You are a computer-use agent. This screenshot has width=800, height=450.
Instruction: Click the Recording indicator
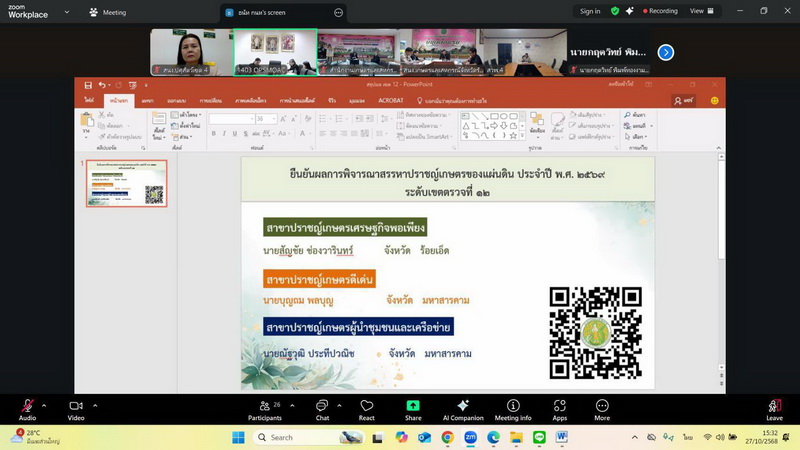pyautogui.click(x=657, y=11)
